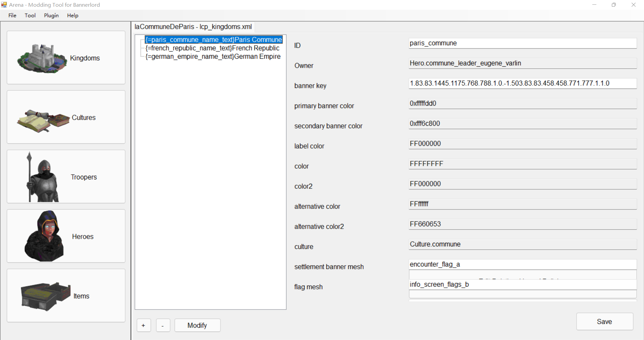Click the settlement banner mesh field
This screenshot has width=644, height=340.
tap(523, 265)
